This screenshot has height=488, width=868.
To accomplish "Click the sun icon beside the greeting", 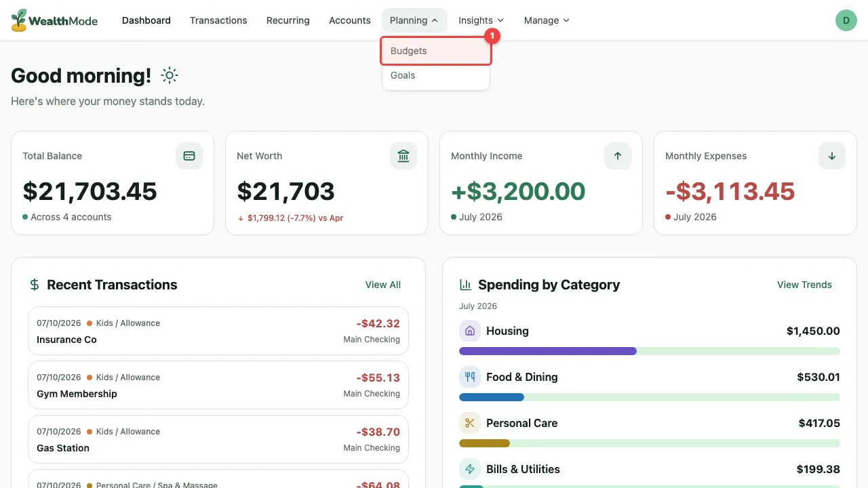I will point(170,76).
